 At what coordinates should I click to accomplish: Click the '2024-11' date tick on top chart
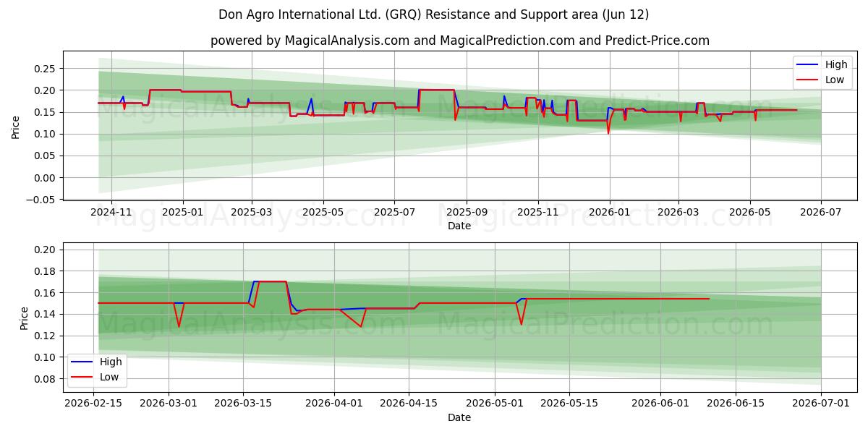click(x=111, y=211)
